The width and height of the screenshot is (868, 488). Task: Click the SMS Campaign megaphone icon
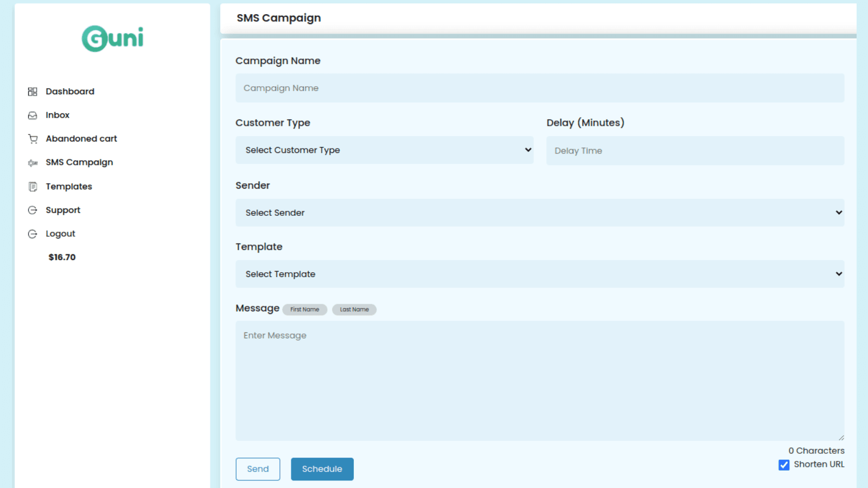[x=33, y=162]
